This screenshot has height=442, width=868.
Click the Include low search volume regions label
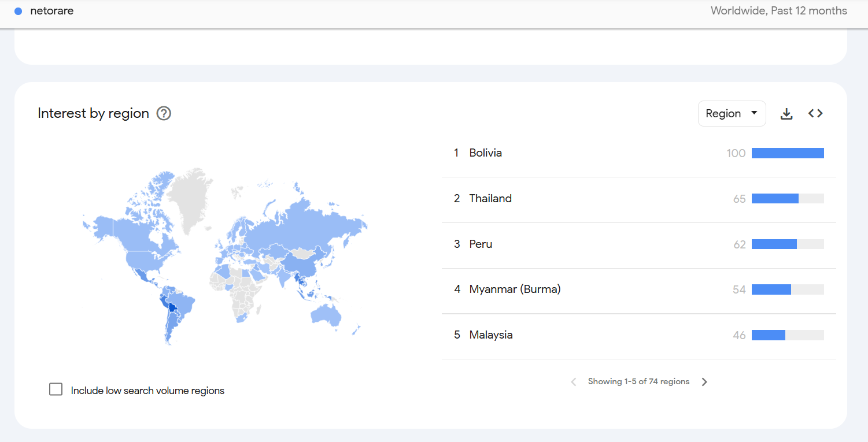click(x=147, y=391)
